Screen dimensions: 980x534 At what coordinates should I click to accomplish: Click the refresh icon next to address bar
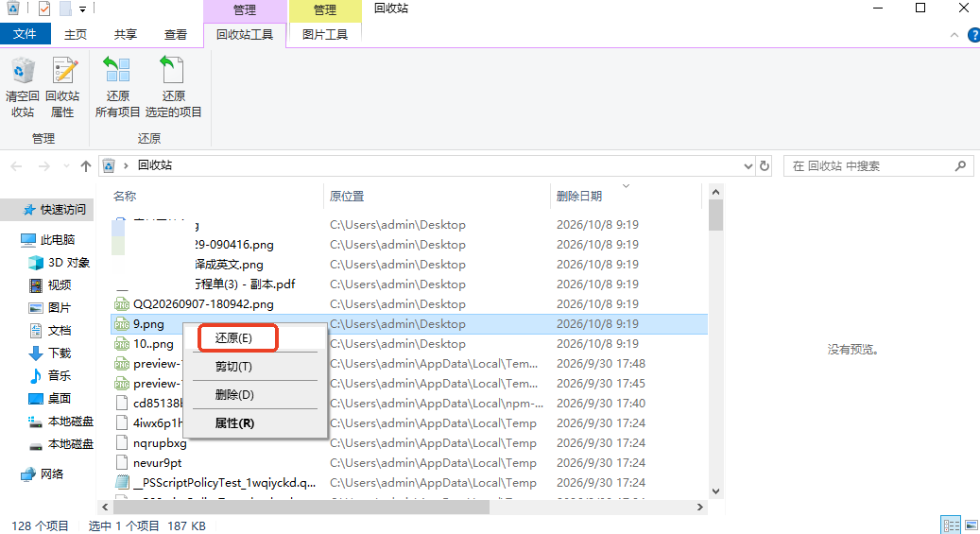pyautogui.click(x=765, y=165)
